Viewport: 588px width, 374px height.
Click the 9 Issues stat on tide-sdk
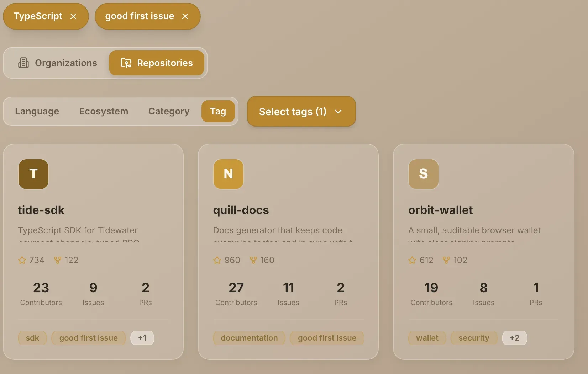[93, 294]
